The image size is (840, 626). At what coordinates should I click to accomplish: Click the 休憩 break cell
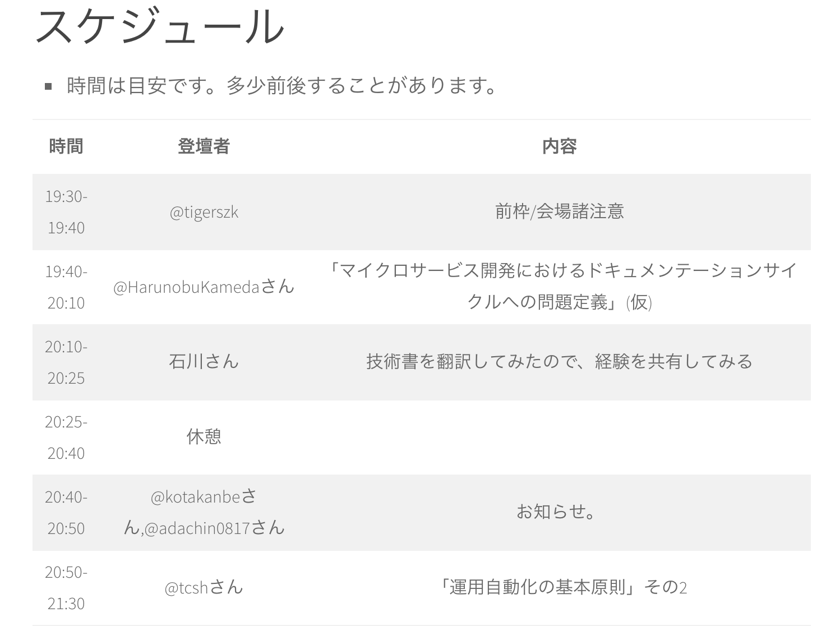tap(204, 436)
